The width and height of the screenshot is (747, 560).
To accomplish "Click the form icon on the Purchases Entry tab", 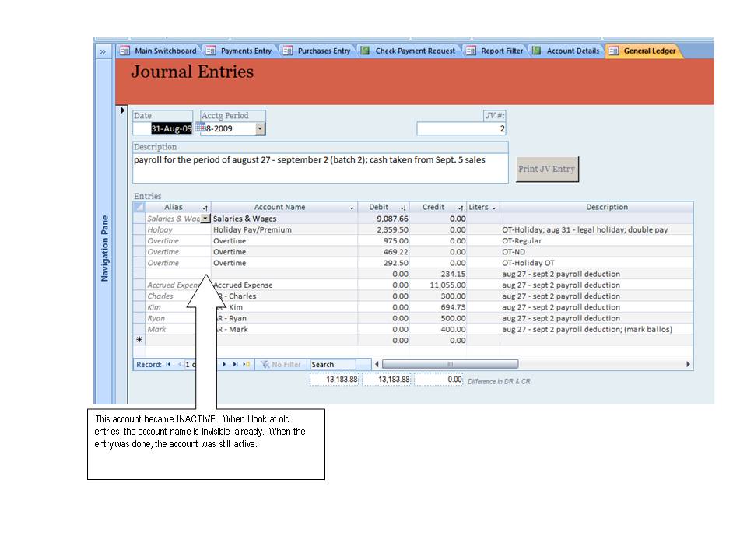I will tap(288, 51).
